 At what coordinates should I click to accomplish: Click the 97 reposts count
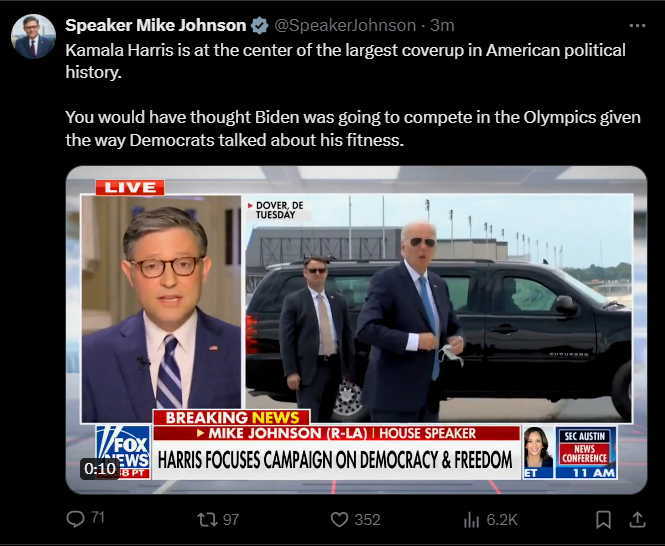231,519
